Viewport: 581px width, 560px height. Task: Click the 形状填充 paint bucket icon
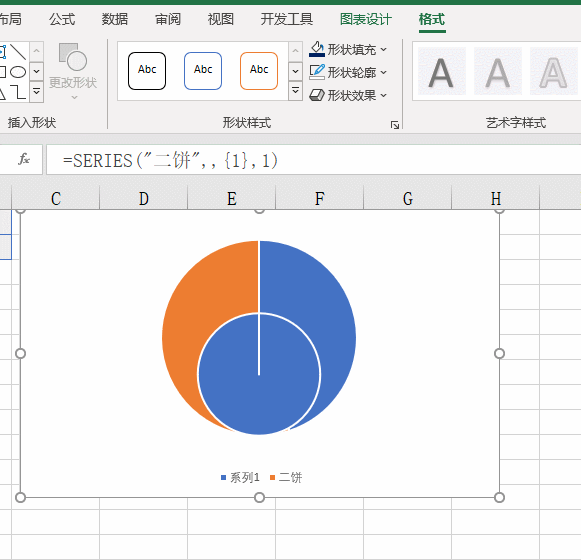coord(317,49)
